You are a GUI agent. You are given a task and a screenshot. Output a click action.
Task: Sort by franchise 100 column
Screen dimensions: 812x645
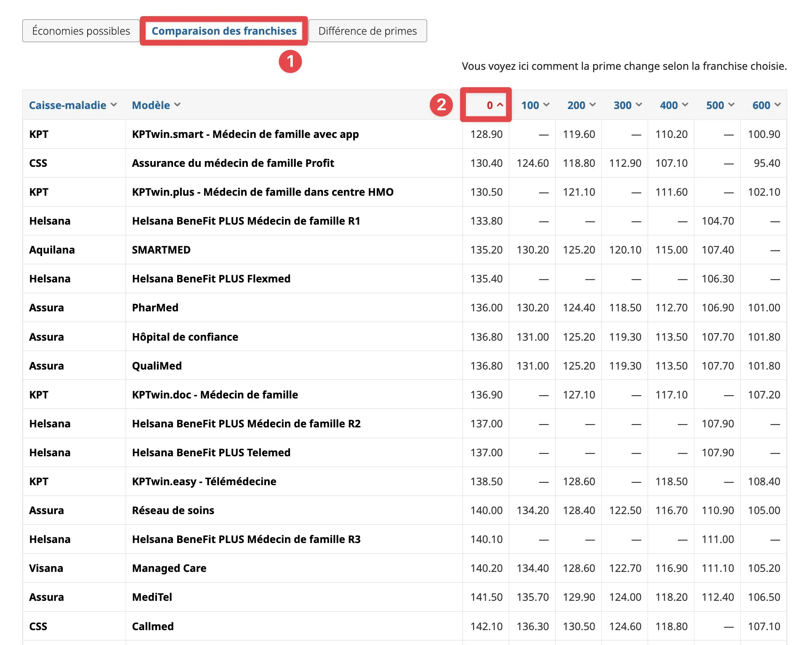535,105
